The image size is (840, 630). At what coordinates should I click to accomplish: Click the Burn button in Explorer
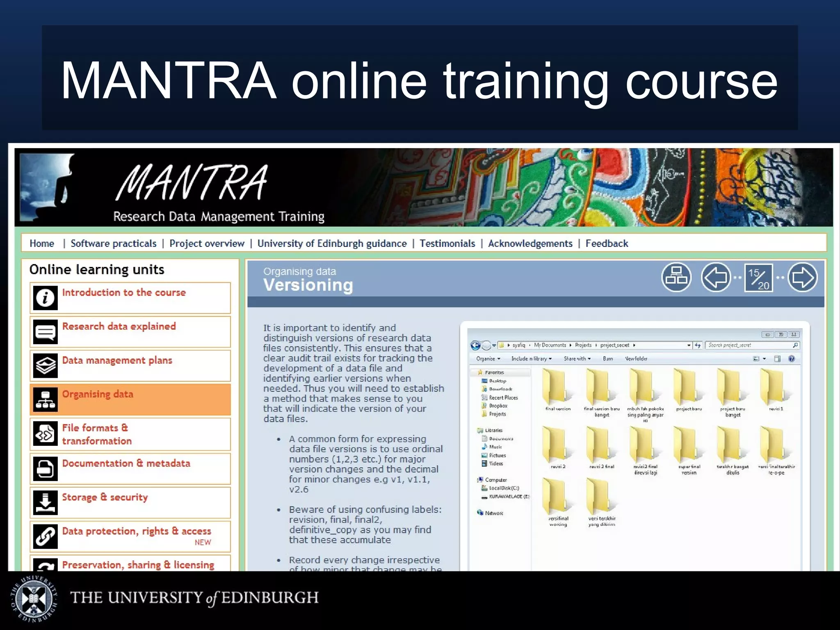[x=608, y=358]
